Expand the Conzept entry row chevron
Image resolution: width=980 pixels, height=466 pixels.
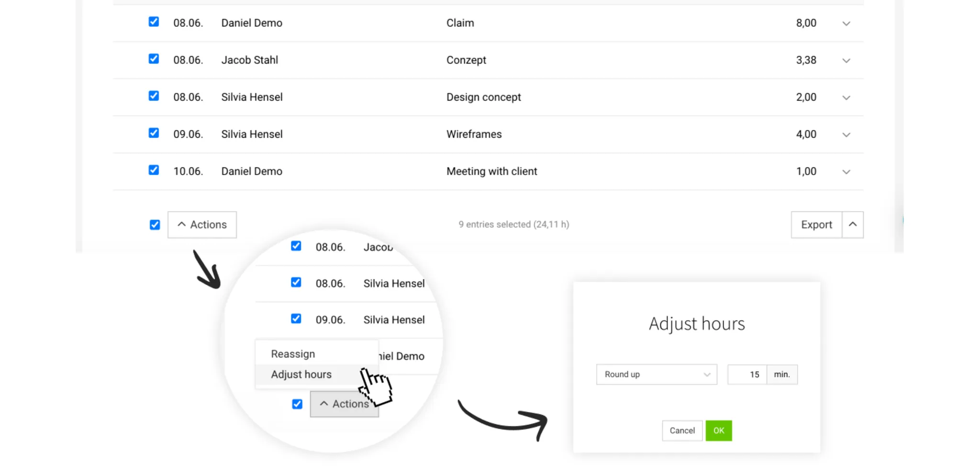tap(846, 61)
